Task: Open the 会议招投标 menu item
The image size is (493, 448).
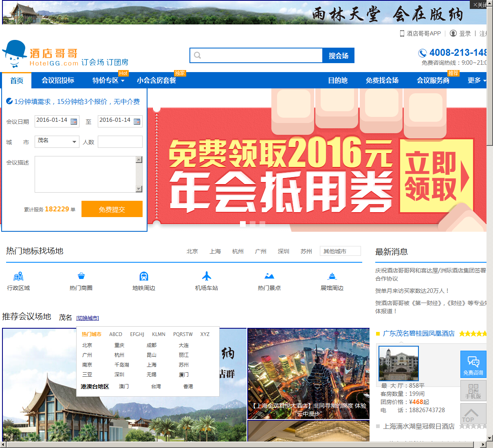Action: point(58,81)
